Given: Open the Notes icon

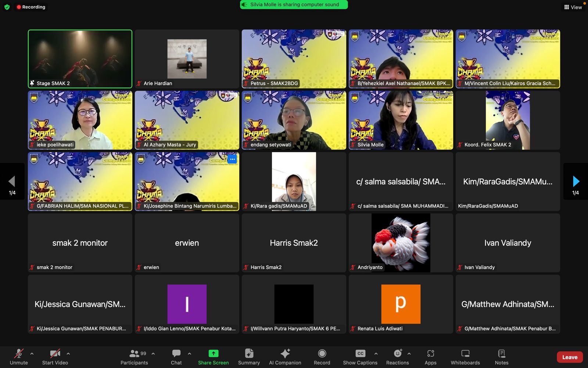Looking at the screenshot, I should pos(502,353).
